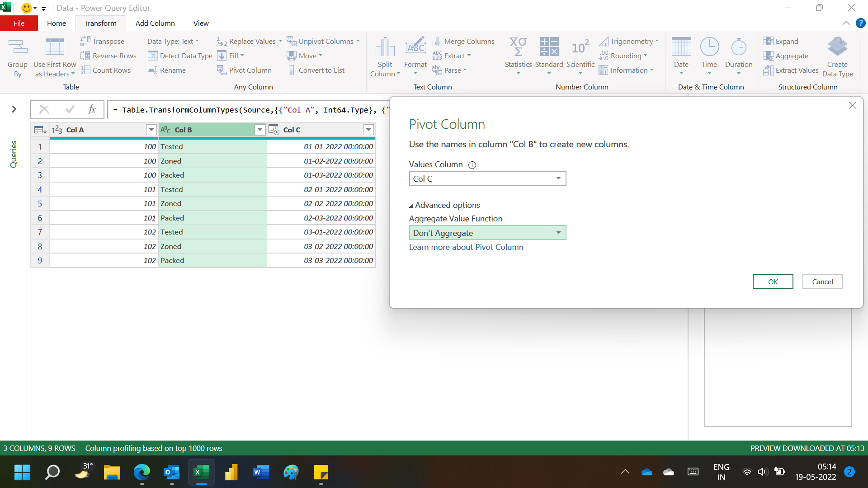The image size is (868, 488).
Task: Click the Reverse Rows tool
Action: pos(108,56)
